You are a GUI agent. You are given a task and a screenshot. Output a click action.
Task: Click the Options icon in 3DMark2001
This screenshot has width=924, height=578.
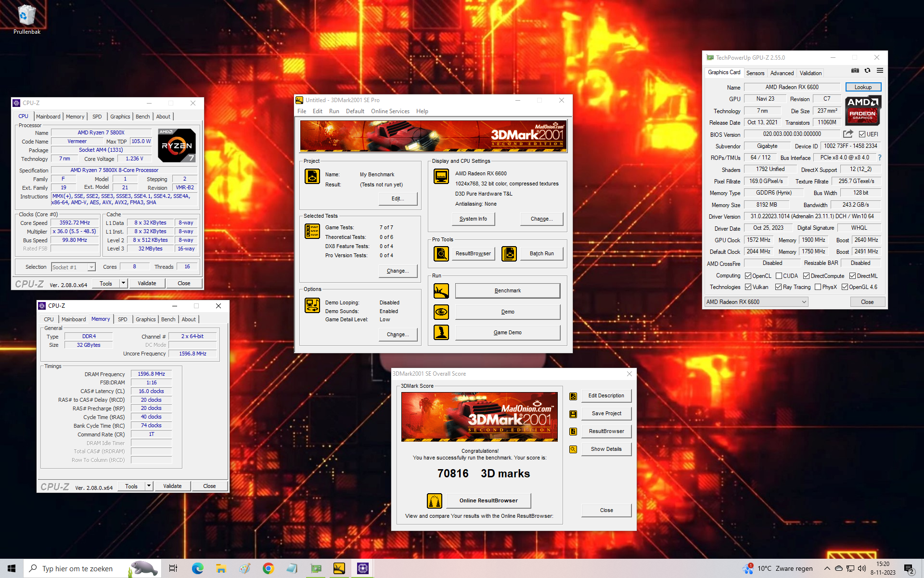[x=312, y=305]
